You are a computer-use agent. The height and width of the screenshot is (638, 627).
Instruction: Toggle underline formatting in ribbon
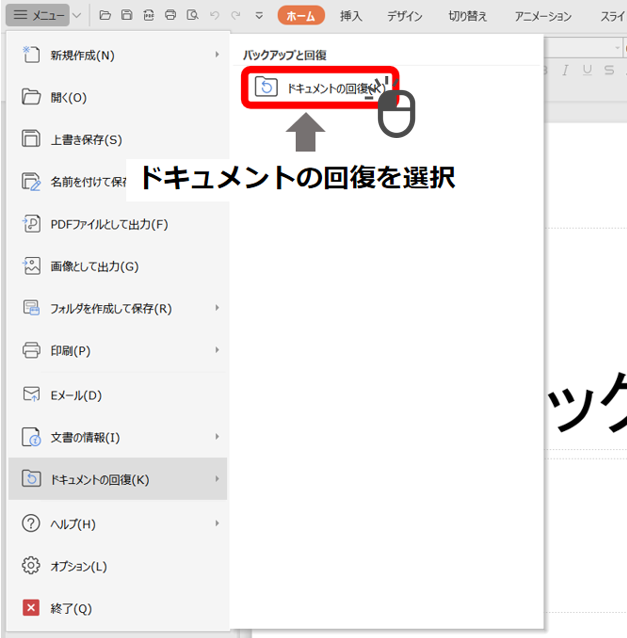tap(587, 70)
